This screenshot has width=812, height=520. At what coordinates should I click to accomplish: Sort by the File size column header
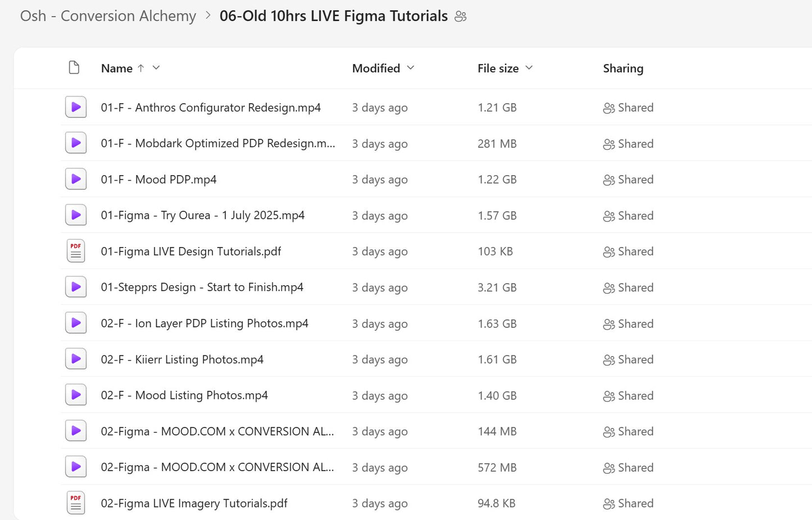coord(498,69)
